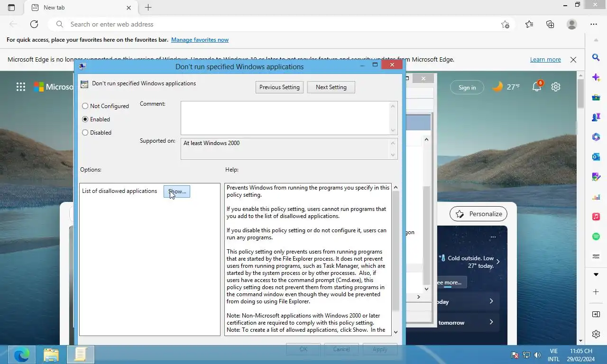Open File Explorer from the taskbar
Image resolution: width=607 pixels, height=364 pixels.
[51, 355]
